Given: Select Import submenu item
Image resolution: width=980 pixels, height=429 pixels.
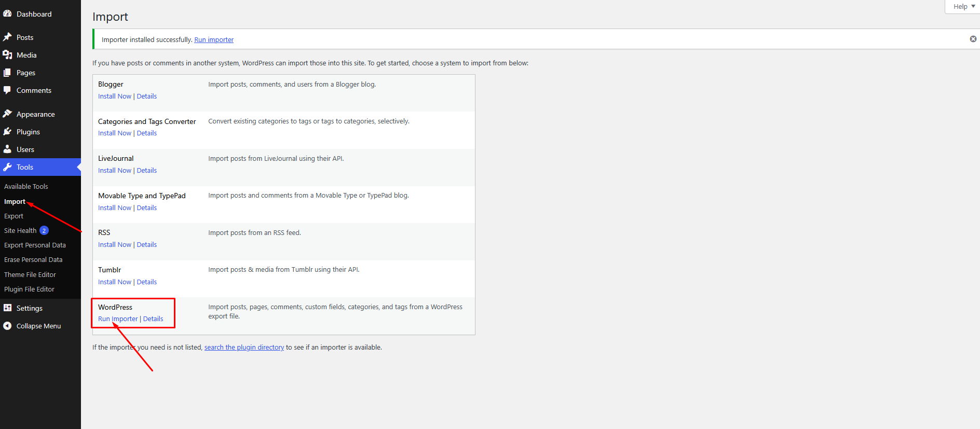Looking at the screenshot, I should tap(15, 201).
